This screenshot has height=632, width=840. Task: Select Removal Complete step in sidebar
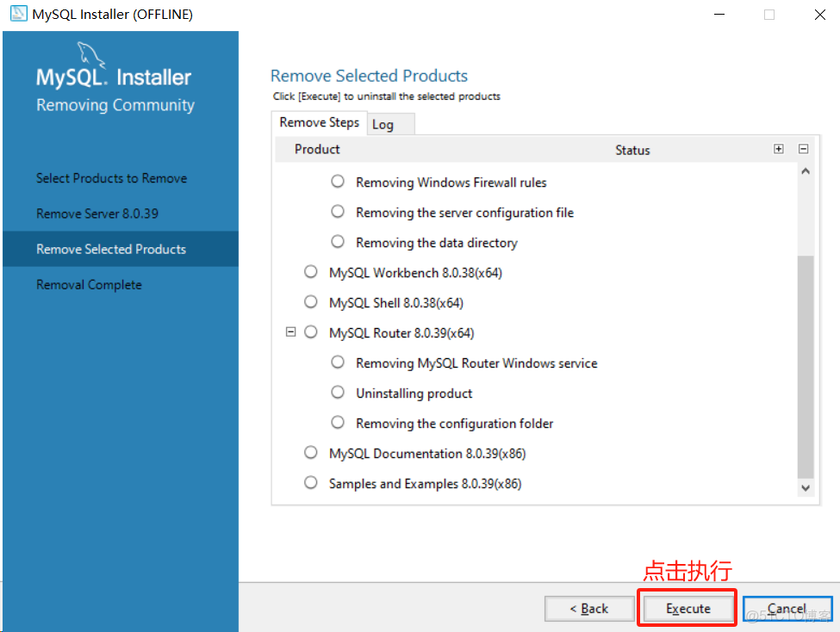89,284
